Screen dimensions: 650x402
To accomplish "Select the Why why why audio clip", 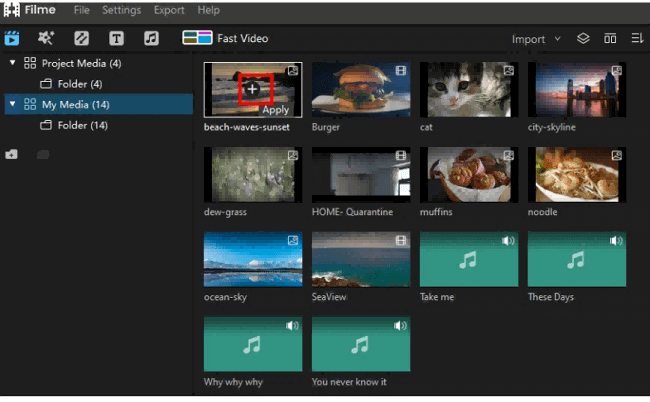I will 253,344.
